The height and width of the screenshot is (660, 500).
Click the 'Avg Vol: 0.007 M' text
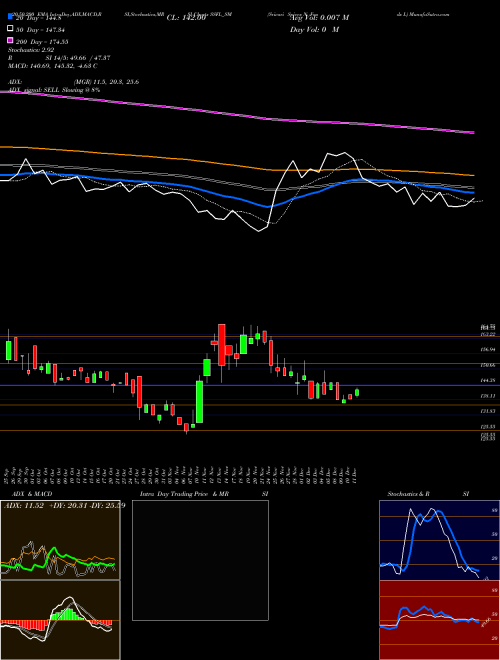click(319, 18)
